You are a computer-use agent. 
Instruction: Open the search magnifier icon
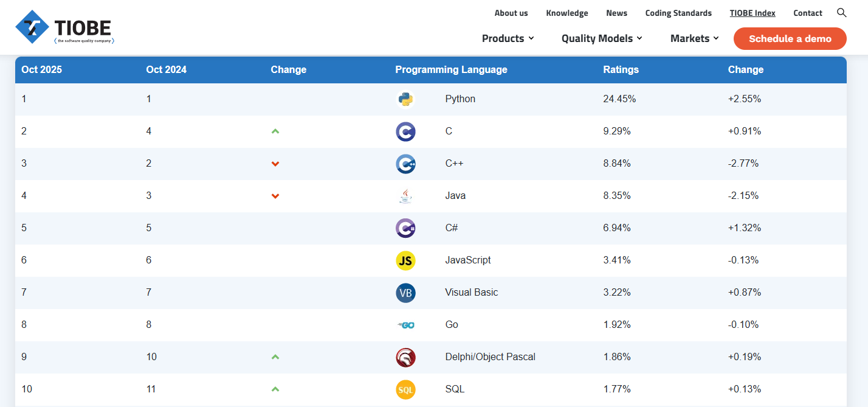point(841,13)
